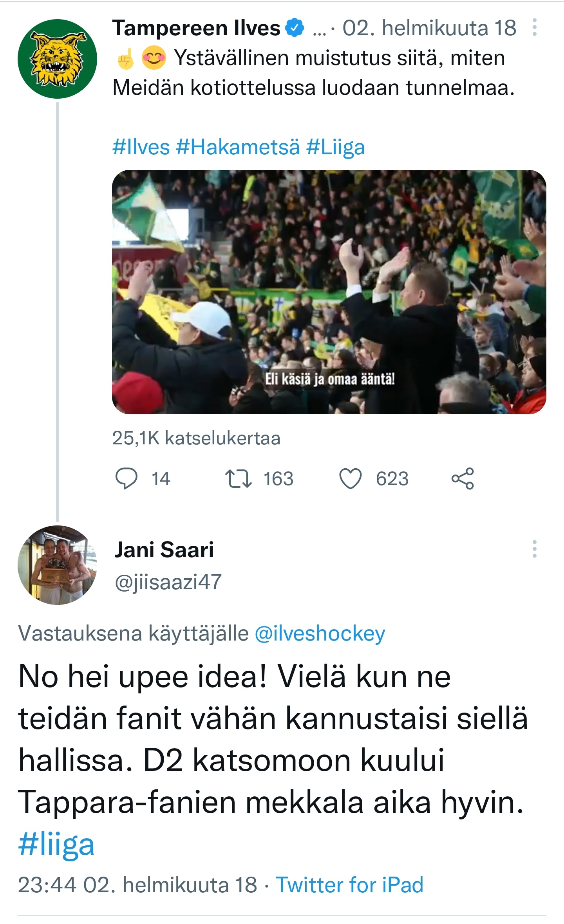Image resolution: width=564 pixels, height=924 pixels.
Task: Open the Jani Saari display name
Action: (x=164, y=549)
